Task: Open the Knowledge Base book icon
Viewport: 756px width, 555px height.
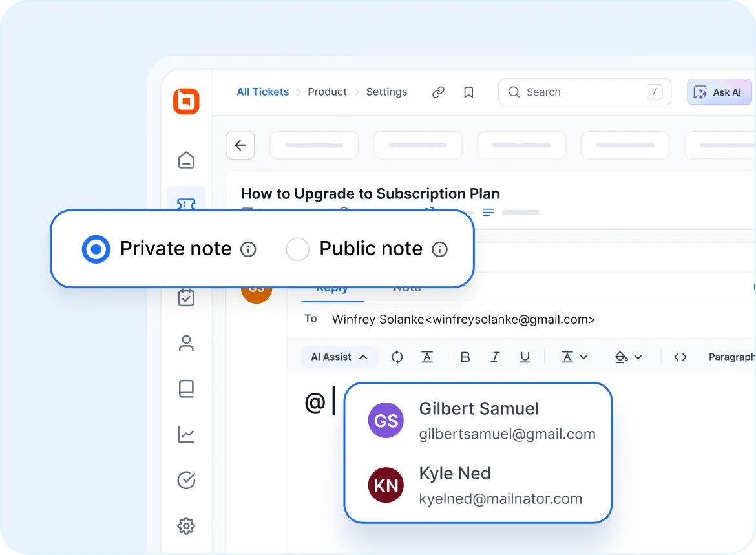Action: coord(186,388)
